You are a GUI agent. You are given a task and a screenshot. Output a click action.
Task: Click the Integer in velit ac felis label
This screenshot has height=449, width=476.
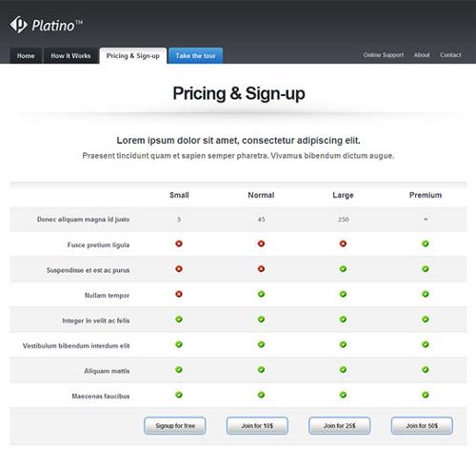96,321
